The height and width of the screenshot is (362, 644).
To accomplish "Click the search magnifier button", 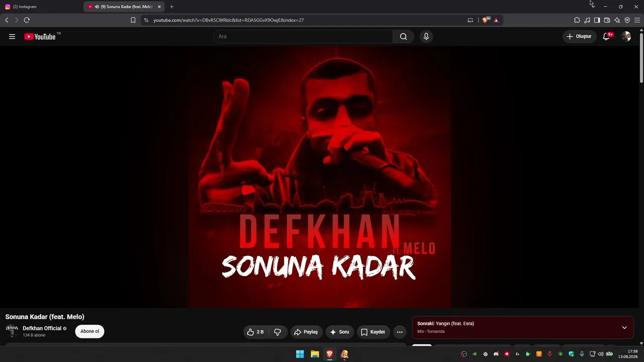I will [x=404, y=37].
